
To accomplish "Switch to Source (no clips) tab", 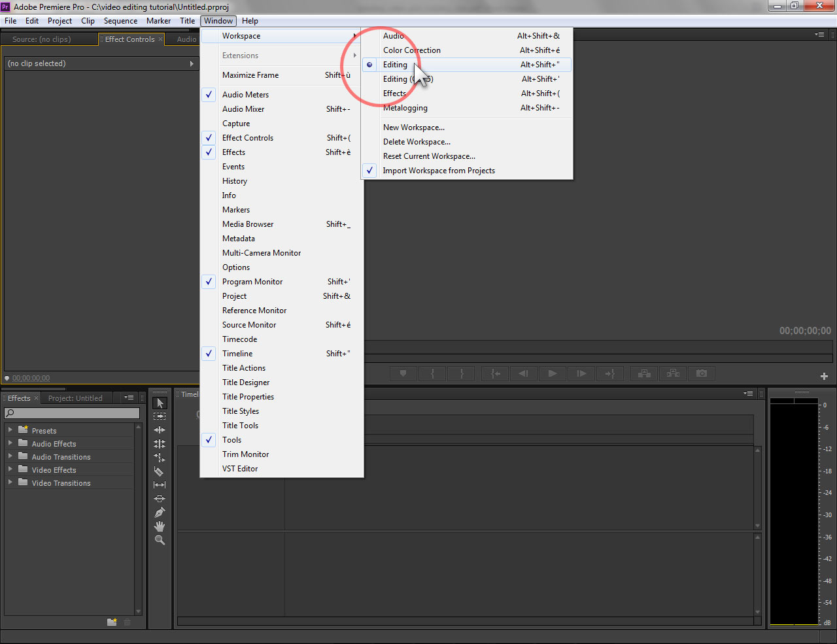I will [41, 39].
